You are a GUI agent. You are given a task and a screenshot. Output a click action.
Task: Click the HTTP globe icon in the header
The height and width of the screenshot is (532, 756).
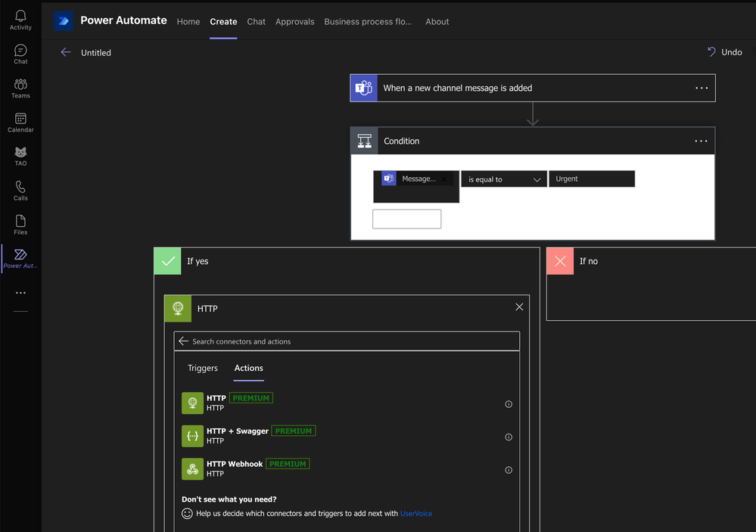pyautogui.click(x=178, y=308)
